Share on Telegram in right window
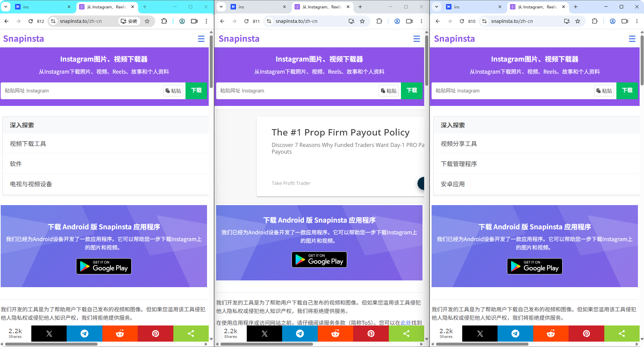This screenshot has width=644, height=347. pyautogui.click(x=515, y=334)
